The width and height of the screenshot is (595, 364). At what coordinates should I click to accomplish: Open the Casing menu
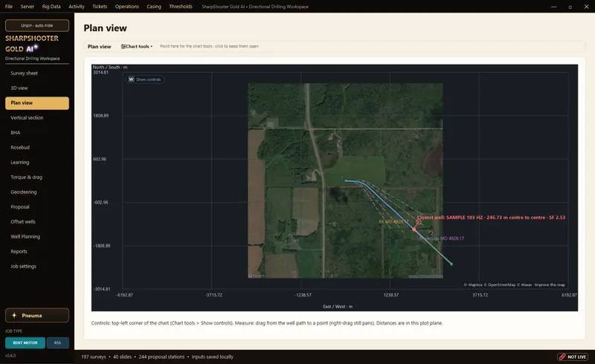coord(154,7)
